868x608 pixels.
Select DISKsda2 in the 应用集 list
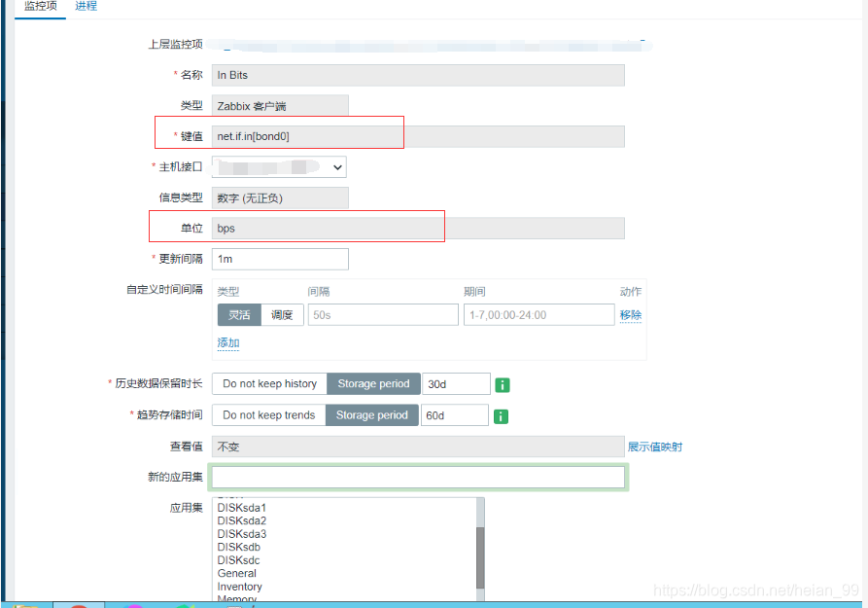pos(241,521)
